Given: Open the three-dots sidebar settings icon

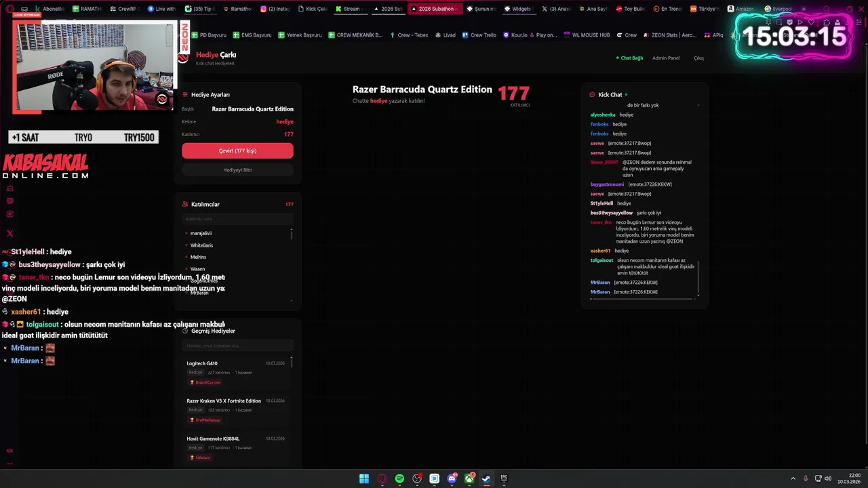Looking at the screenshot, I should click(x=9, y=464).
